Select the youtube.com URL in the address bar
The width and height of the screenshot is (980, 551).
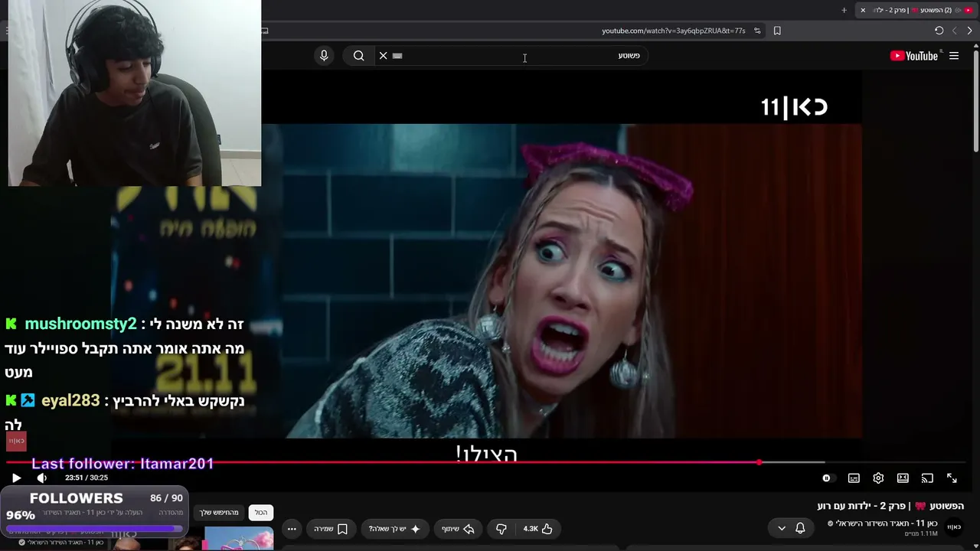tap(673, 31)
